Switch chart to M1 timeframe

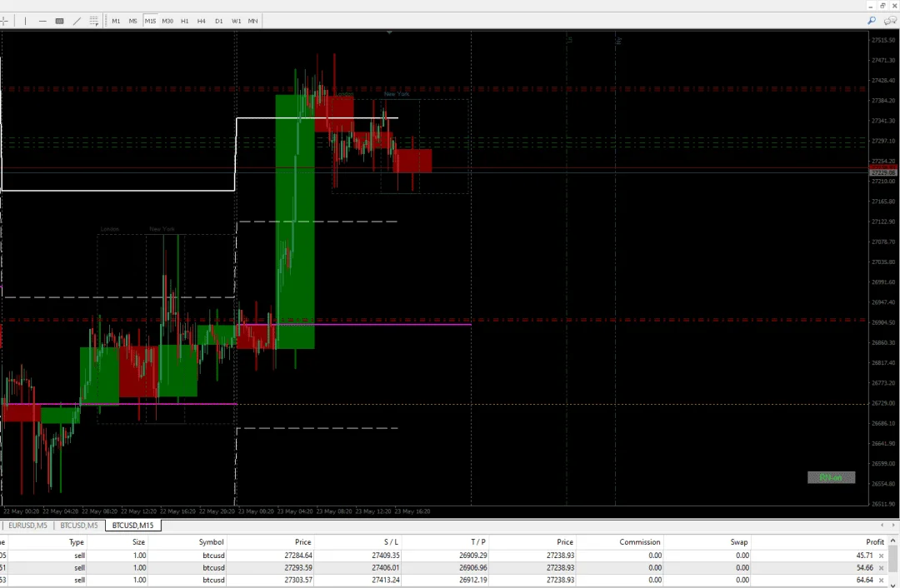[116, 21]
